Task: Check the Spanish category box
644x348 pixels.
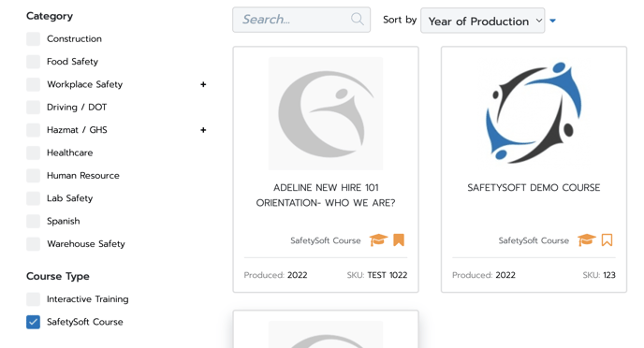Action: point(34,221)
